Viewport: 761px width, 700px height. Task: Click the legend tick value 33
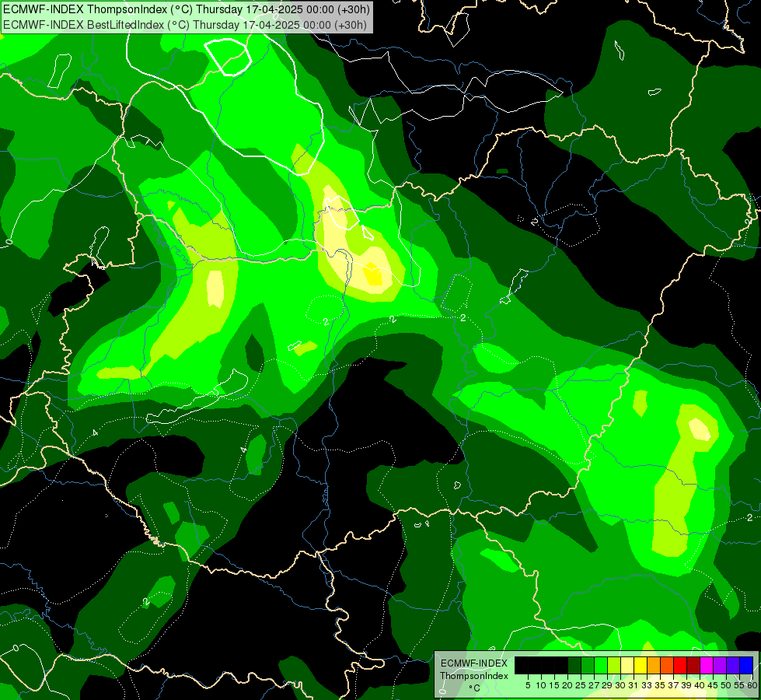click(x=647, y=685)
